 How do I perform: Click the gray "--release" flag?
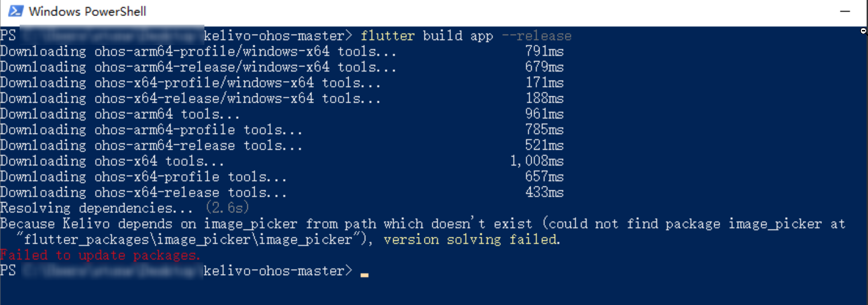point(537,36)
